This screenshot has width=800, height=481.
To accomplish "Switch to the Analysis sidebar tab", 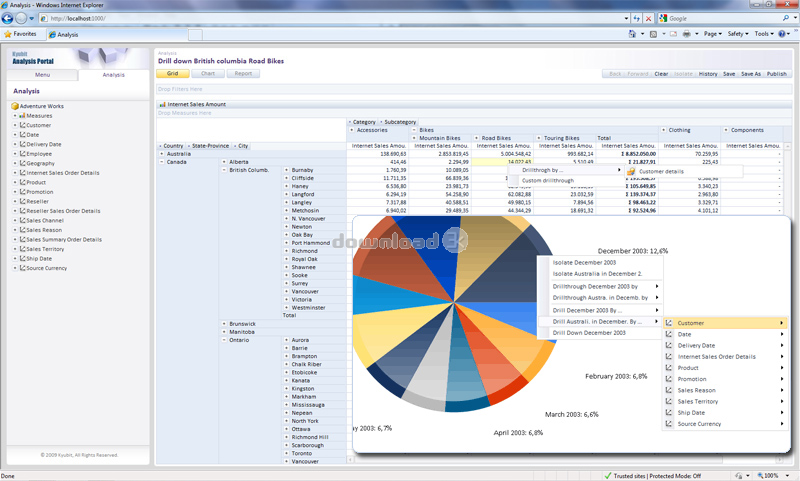I will (113, 75).
